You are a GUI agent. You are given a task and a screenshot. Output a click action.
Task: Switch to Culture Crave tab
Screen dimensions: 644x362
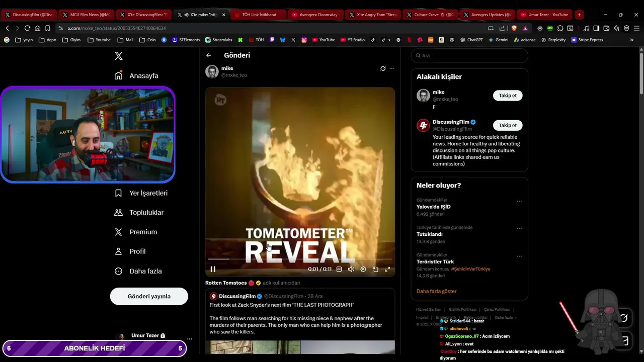431,15
